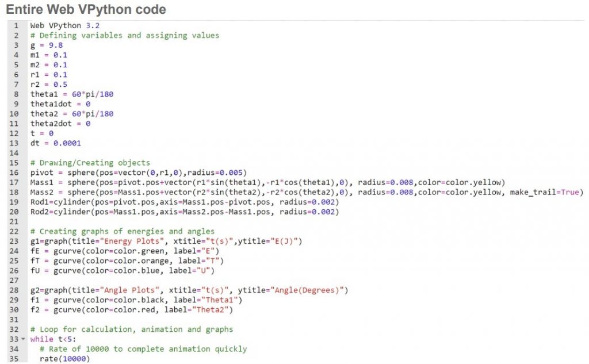Click line number 1 in the gutter
589x364 pixels.
17,26
